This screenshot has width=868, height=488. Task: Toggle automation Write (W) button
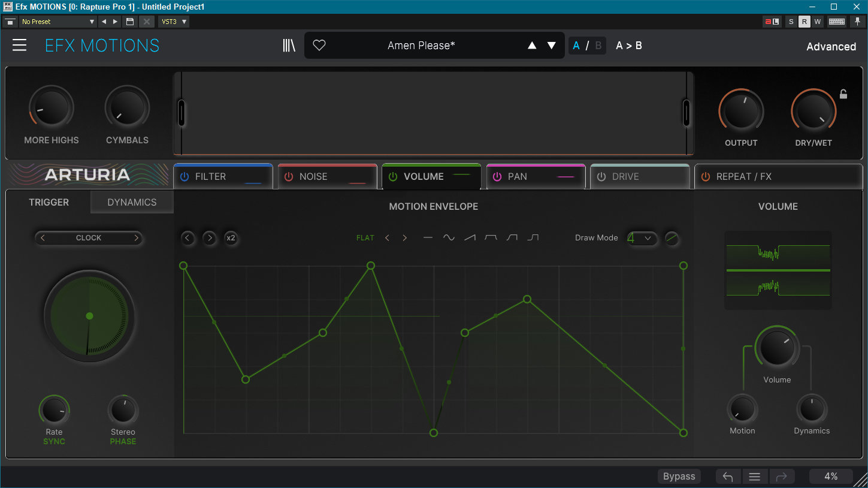point(817,22)
